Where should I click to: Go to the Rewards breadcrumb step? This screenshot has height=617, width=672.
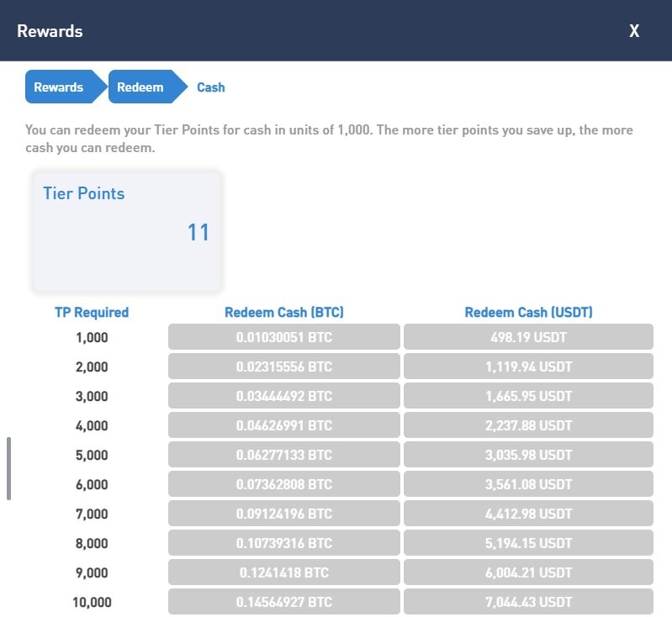coord(60,87)
